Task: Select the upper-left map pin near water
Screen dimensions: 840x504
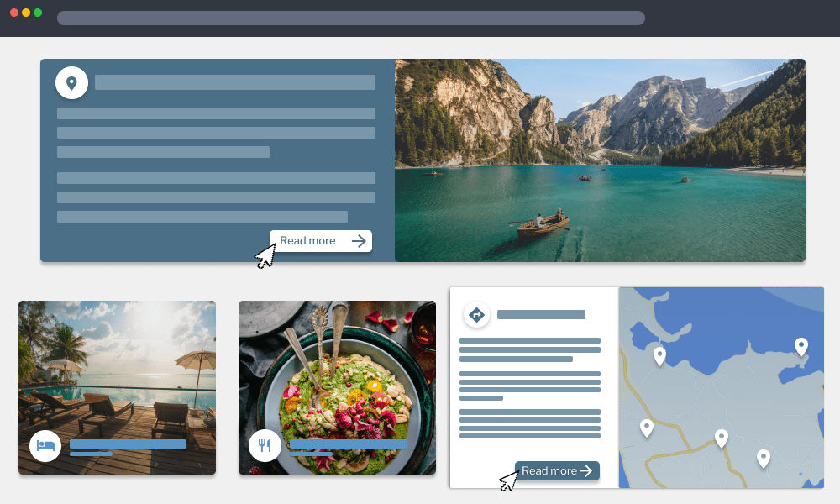Action: click(659, 355)
